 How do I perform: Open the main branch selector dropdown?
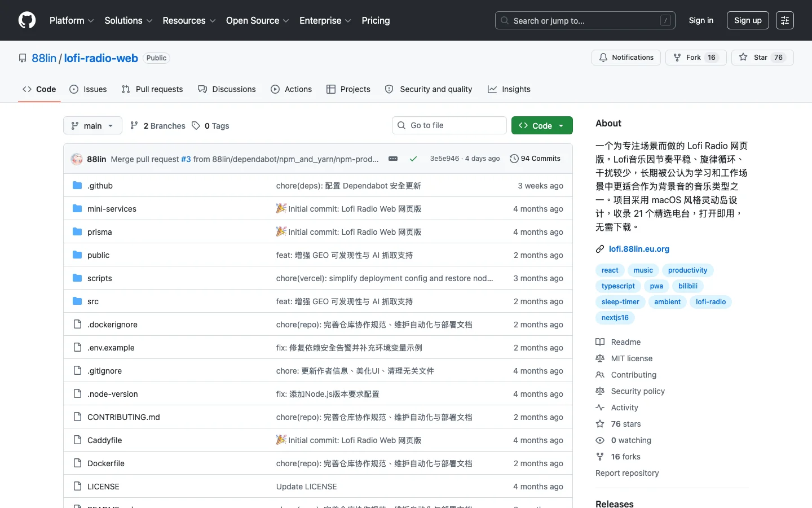(92, 125)
